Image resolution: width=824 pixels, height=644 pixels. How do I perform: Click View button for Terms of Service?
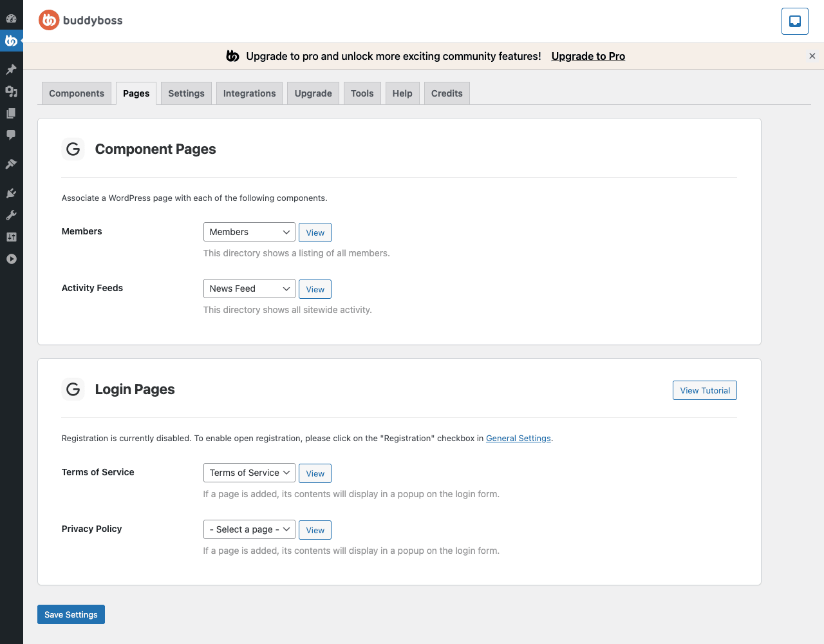pyautogui.click(x=315, y=473)
